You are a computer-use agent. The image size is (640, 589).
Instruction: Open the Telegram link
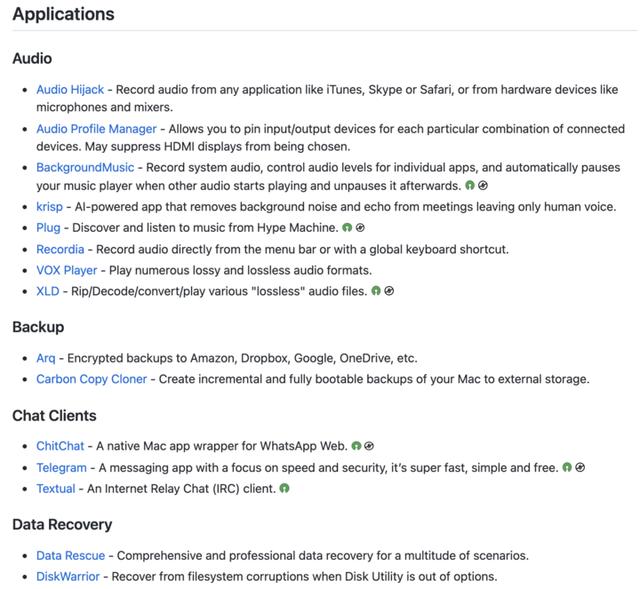tap(61, 467)
